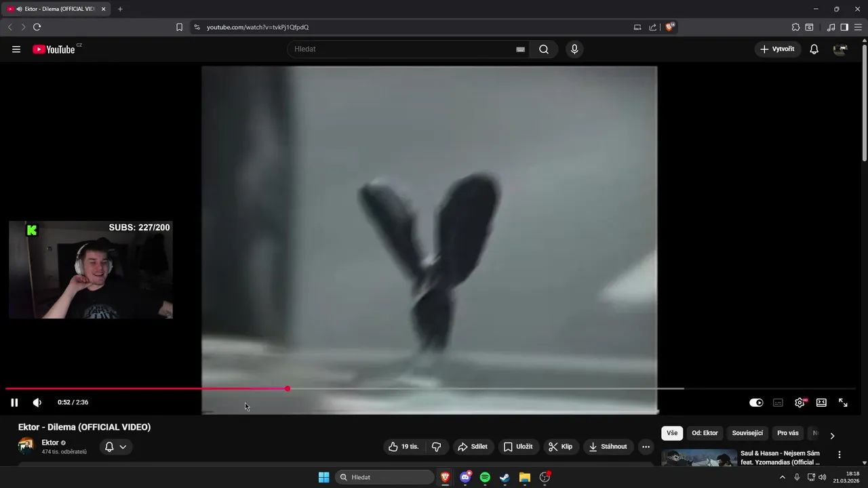868x488 pixels.
Task: Open the taskbar clock and date
Action: click(x=846, y=477)
